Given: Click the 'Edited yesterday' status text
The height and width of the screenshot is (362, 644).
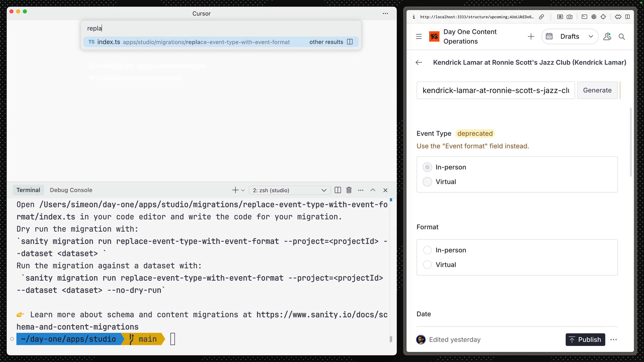Looking at the screenshot, I should [455, 340].
